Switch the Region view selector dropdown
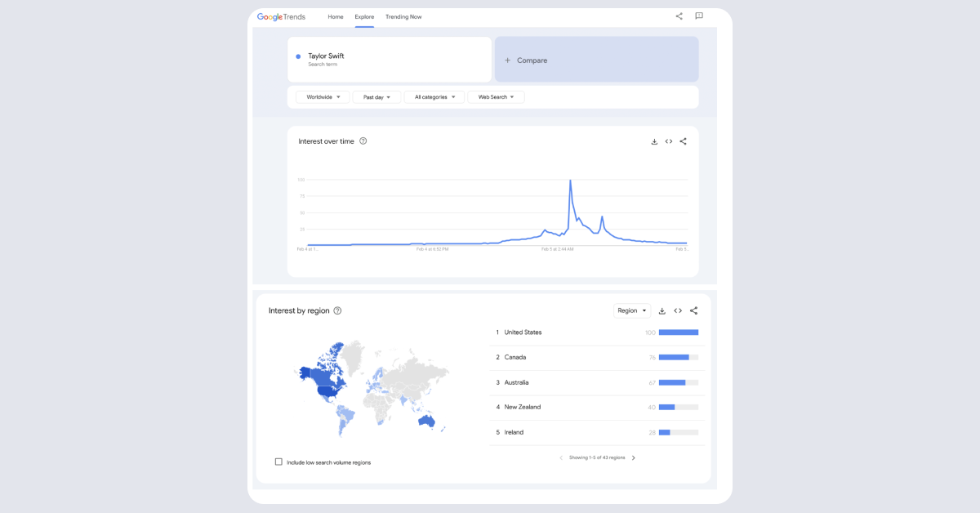Screen dimensions: 980x513 [x=631, y=310]
